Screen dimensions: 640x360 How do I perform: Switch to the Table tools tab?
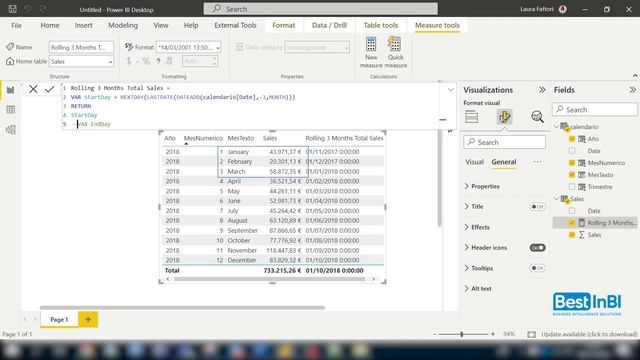pos(380,25)
